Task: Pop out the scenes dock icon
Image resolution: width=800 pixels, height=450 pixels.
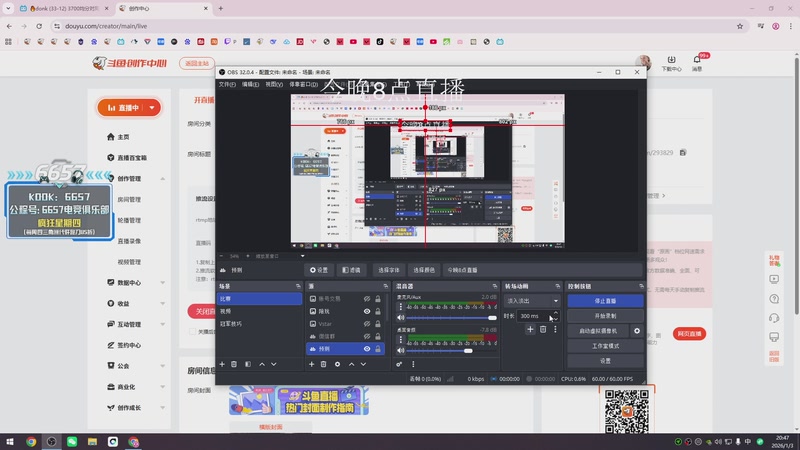Action: point(298,286)
